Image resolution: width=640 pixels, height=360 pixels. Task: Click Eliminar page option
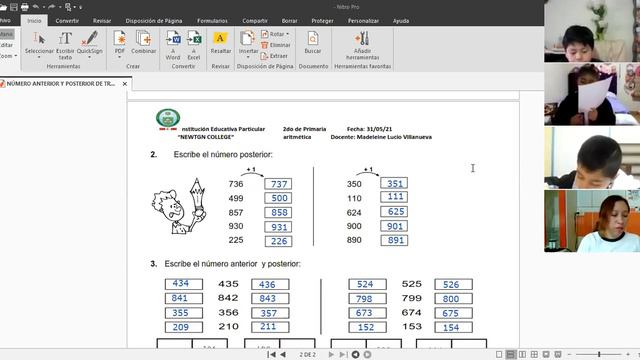(x=276, y=45)
